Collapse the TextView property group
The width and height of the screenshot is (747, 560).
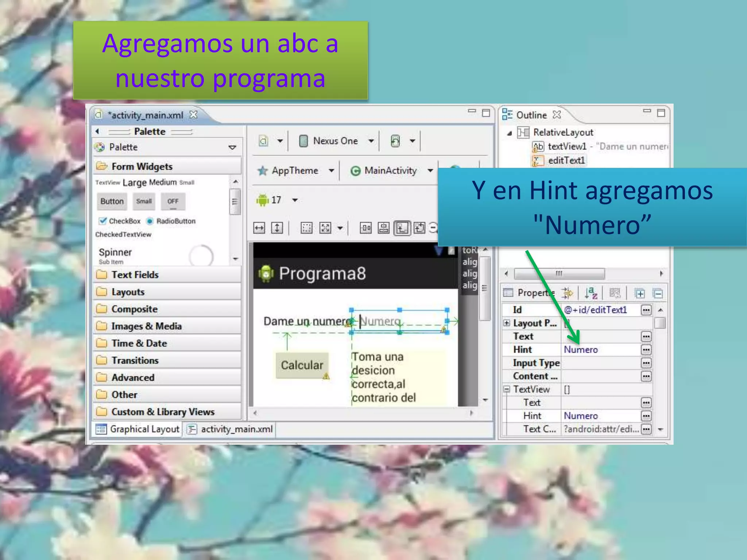(507, 389)
